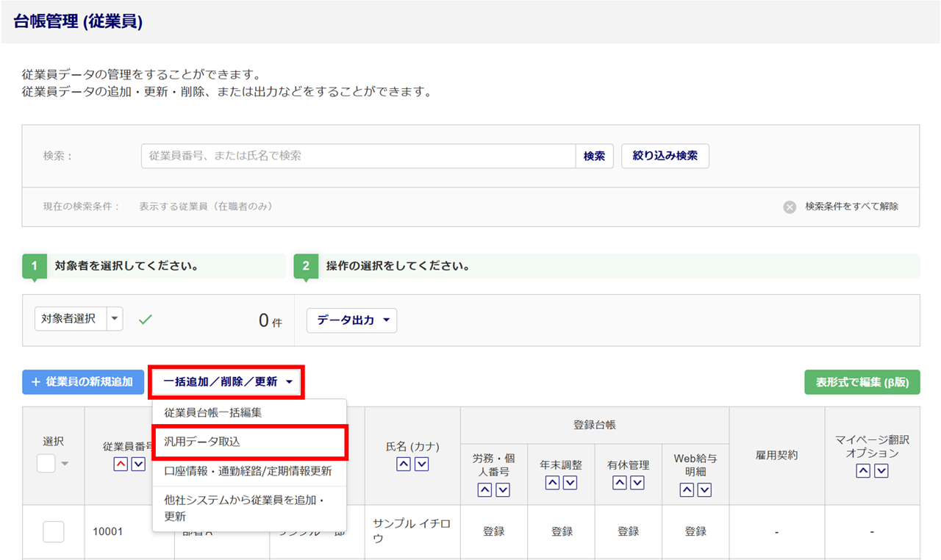Toggle the select-all checkbox in 選択 header
This screenshot has height=560, width=941.
[x=46, y=462]
